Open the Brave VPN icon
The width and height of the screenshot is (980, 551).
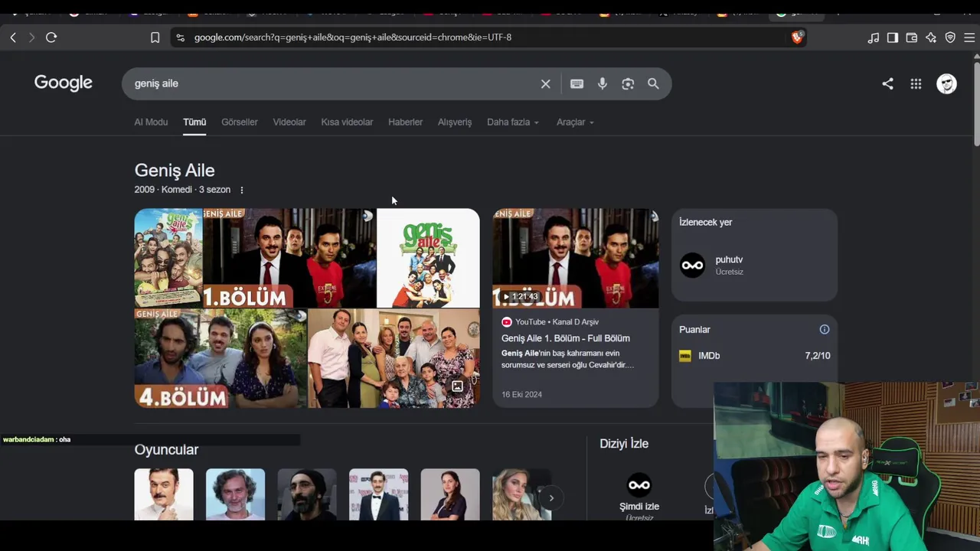[x=950, y=37]
